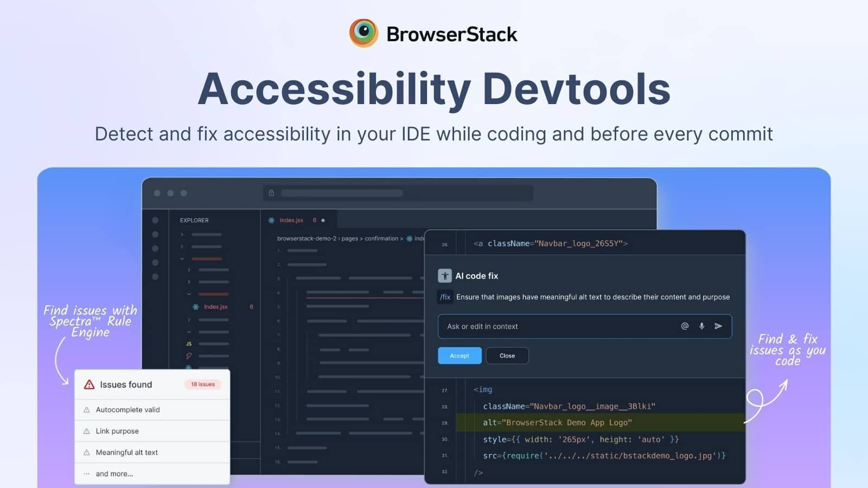Collapse the expanded red folder in Explorer
Screen dimensions: 868x488
tap(182, 259)
